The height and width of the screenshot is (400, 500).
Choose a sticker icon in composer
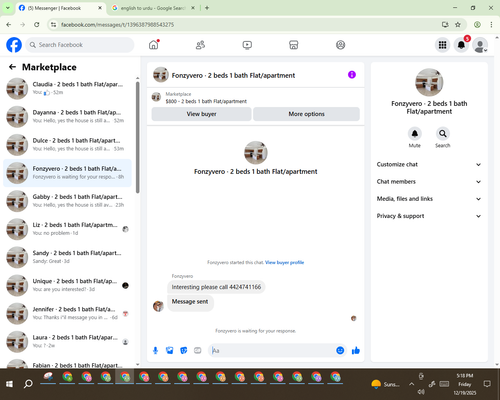183,350
